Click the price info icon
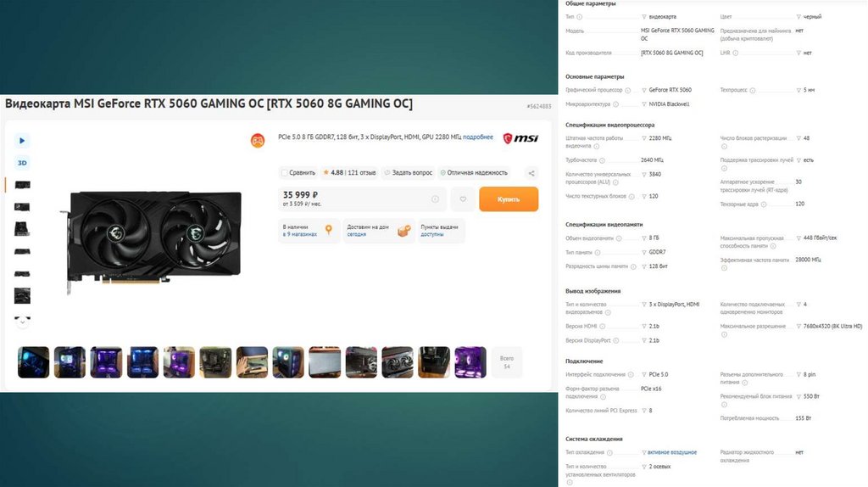The image size is (868, 487). tap(435, 199)
